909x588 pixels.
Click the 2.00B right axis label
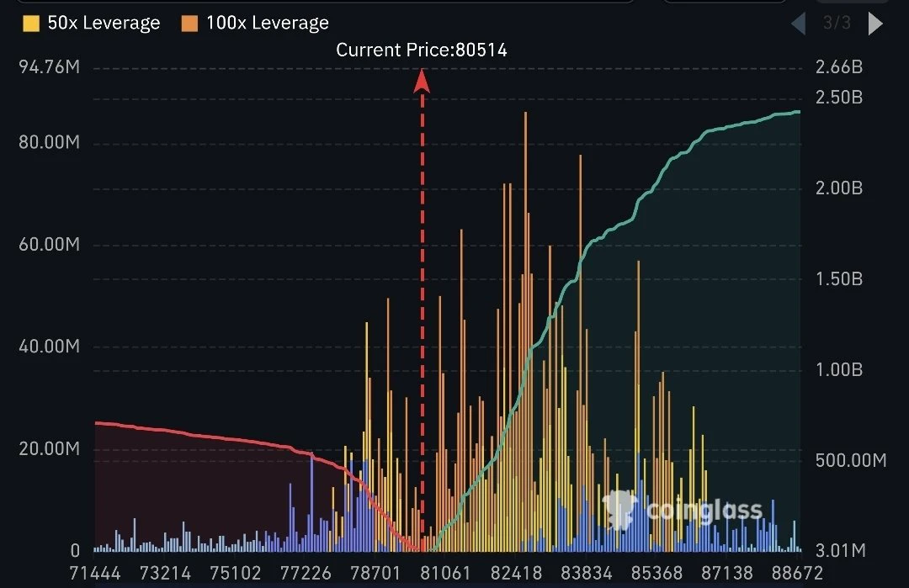(839, 188)
